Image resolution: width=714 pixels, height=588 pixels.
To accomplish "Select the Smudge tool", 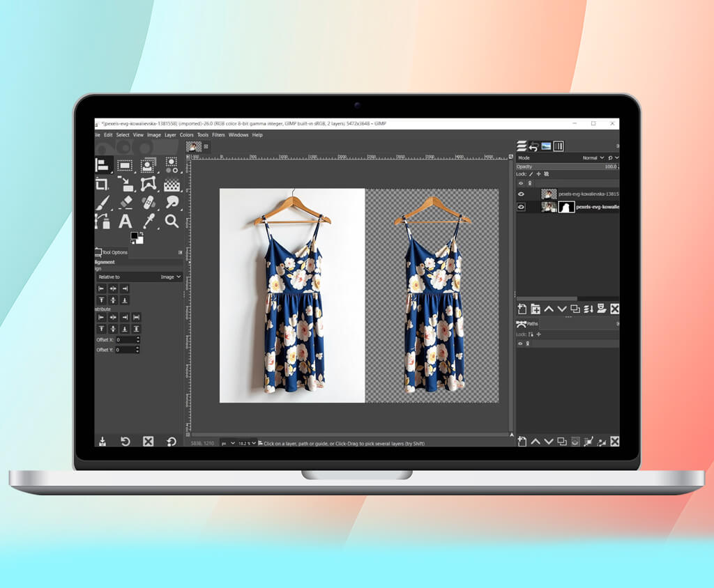I will (172, 203).
